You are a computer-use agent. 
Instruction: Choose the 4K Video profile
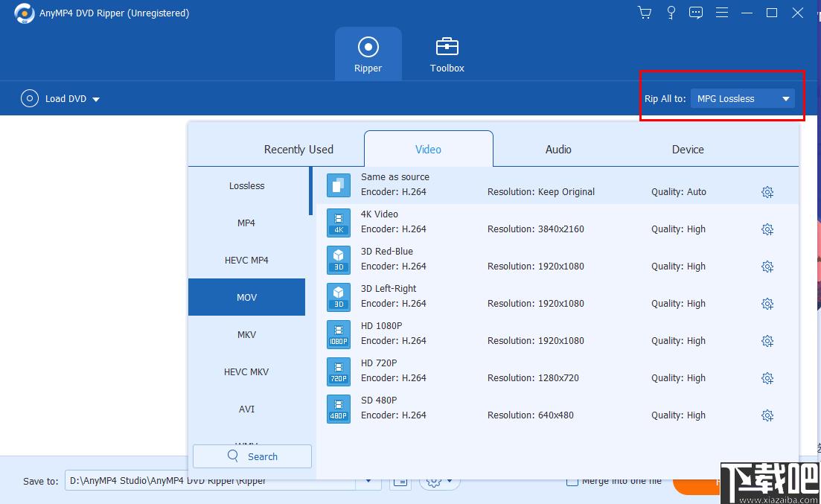[558, 223]
